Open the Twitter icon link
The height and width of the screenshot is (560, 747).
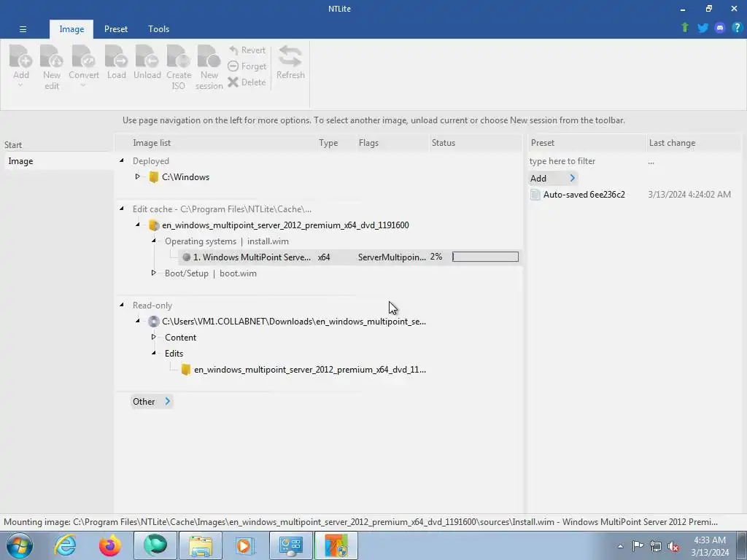click(703, 28)
